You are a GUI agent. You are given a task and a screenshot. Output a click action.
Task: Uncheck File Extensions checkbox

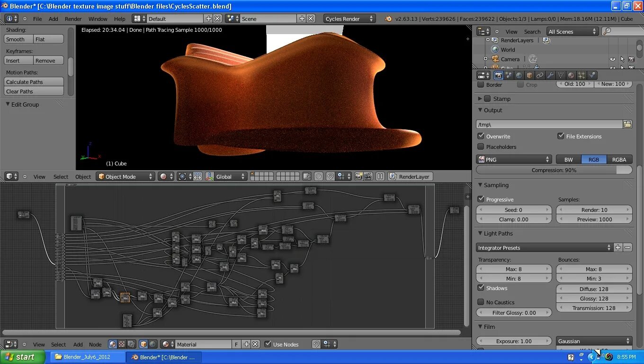coord(561,136)
